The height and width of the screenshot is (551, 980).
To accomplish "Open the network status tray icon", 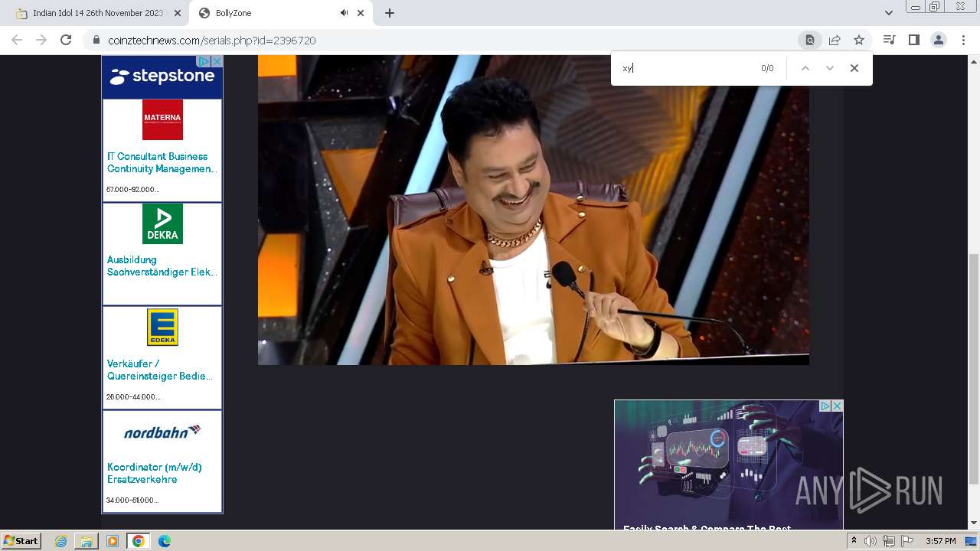I will click(889, 541).
